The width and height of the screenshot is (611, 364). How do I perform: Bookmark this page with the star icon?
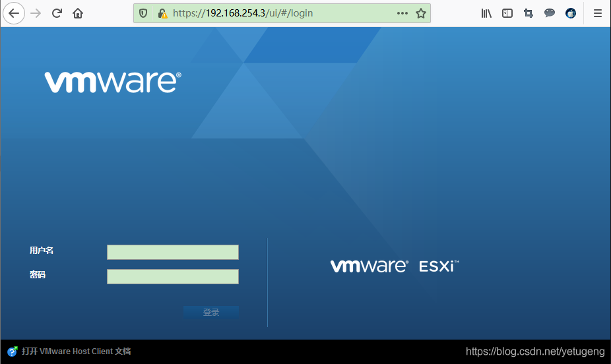[x=421, y=13]
